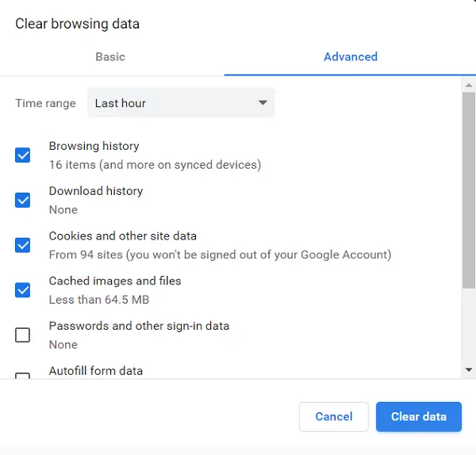Click the Passwords and other sign-in data label
476x455 pixels.
[139, 326]
